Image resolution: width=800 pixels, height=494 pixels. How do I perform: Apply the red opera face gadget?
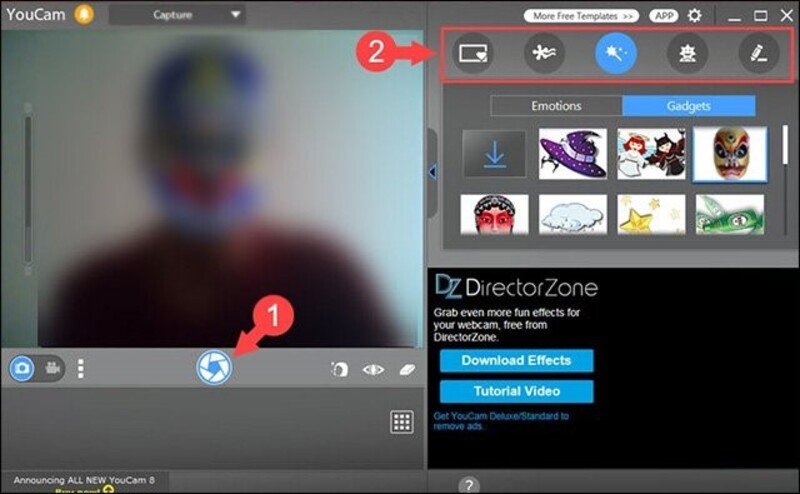tap(494, 214)
